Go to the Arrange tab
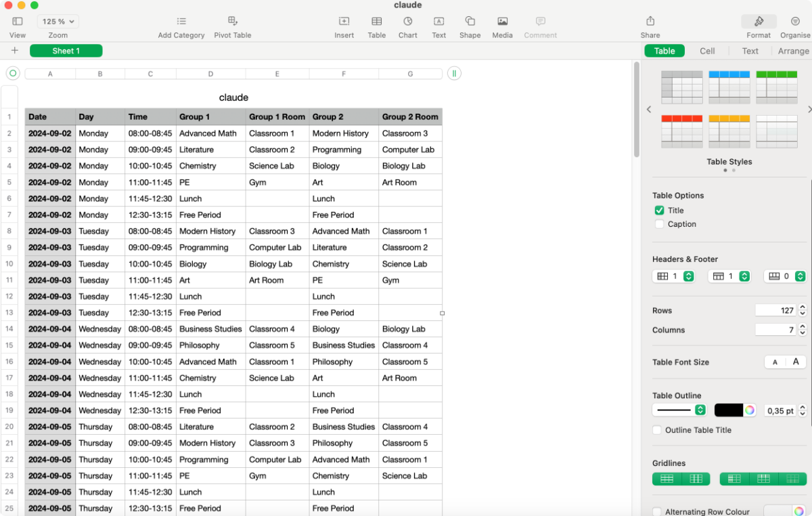Viewport: 812px width, 516px height. [792, 50]
